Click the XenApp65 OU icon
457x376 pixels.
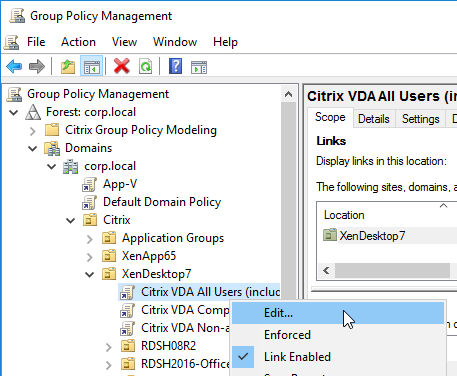109,256
